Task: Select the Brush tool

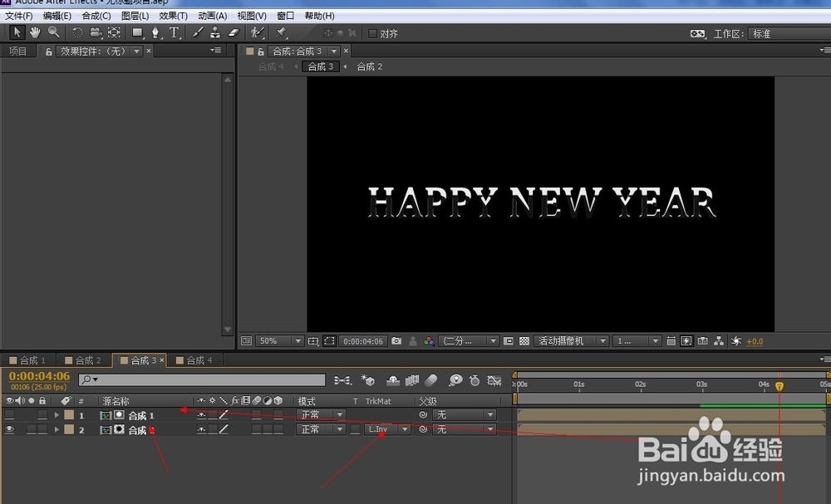Action: pyautogui.click(x=198, y=33)
